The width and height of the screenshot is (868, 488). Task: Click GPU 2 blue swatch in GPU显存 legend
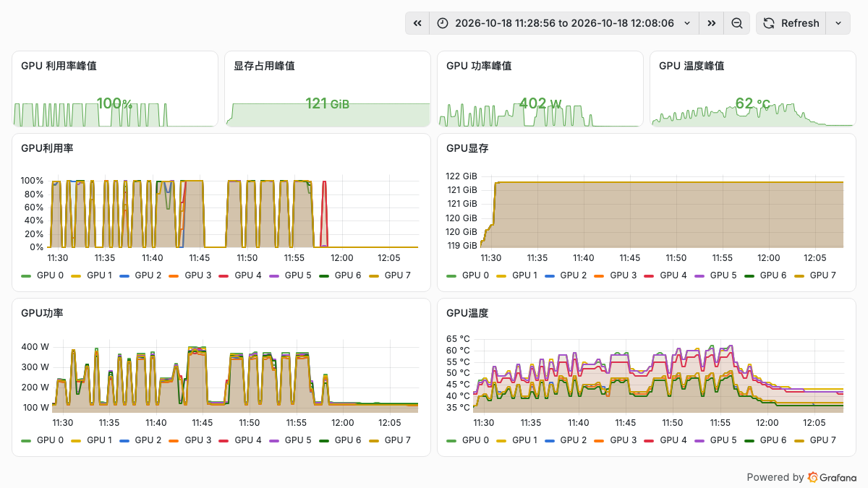tap(550, 275)
